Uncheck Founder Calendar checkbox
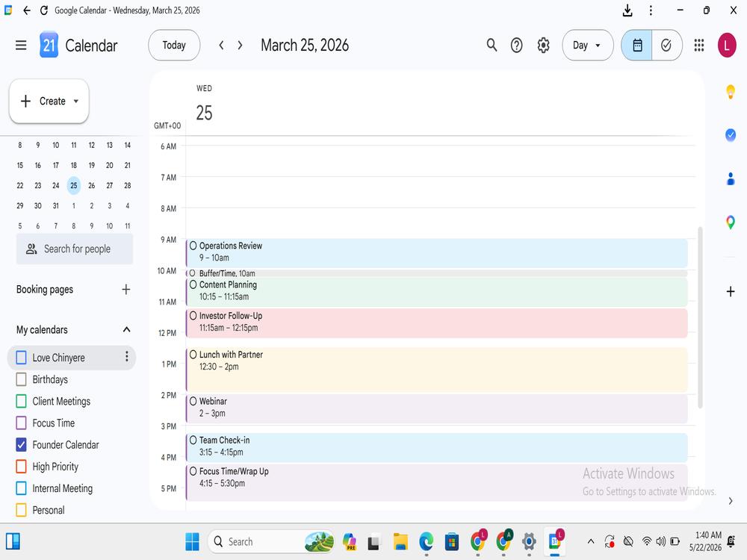This screenshot has height=560, width=747. (21, 445)
